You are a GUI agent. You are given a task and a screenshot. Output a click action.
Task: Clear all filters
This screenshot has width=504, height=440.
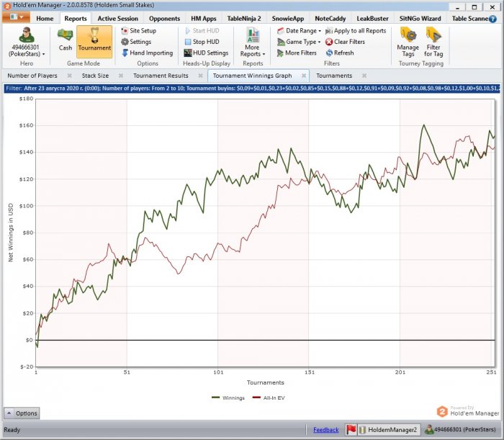click(345, 42)
